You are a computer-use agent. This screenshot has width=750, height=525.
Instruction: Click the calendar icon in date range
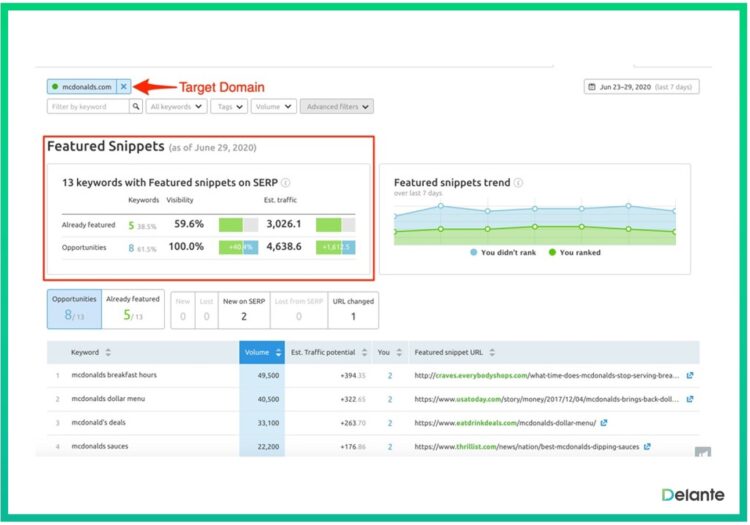[592, 87]
